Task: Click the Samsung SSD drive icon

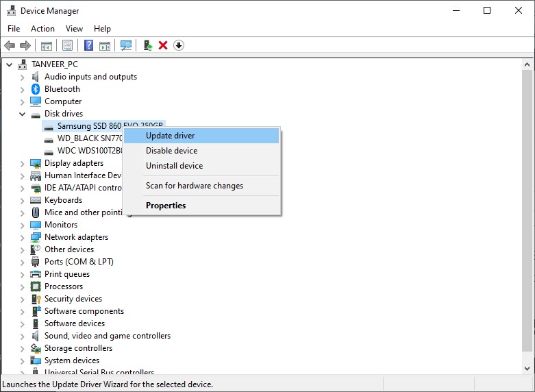Action: 49,127
